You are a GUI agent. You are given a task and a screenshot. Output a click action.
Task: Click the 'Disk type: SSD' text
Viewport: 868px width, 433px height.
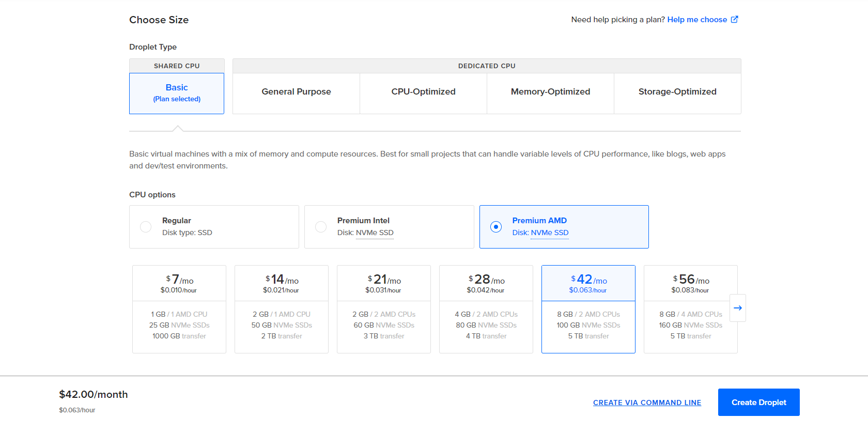(x=187, y=233)
